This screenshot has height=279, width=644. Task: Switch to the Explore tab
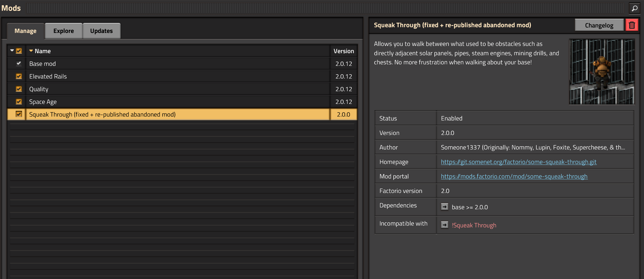(64, 31)
